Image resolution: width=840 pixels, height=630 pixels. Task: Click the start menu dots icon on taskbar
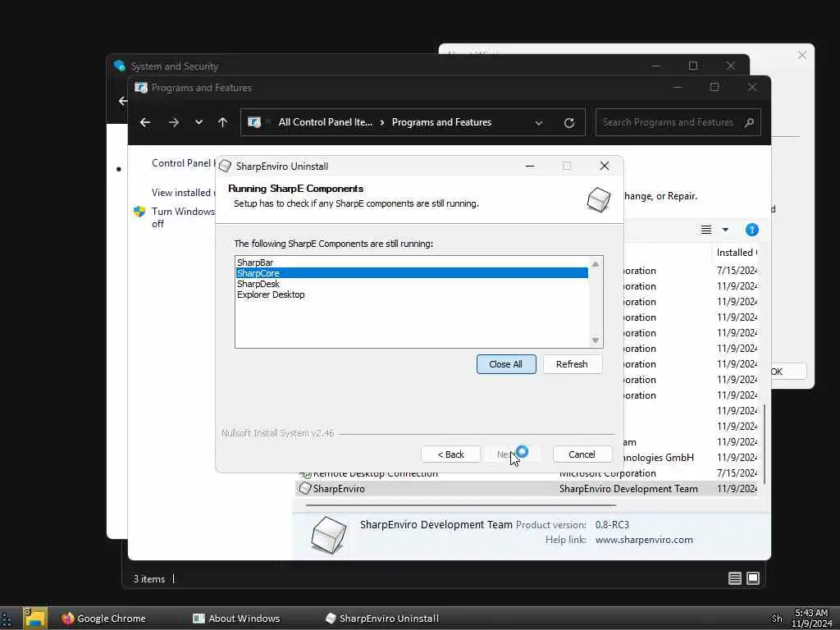[x=7, y=619]
